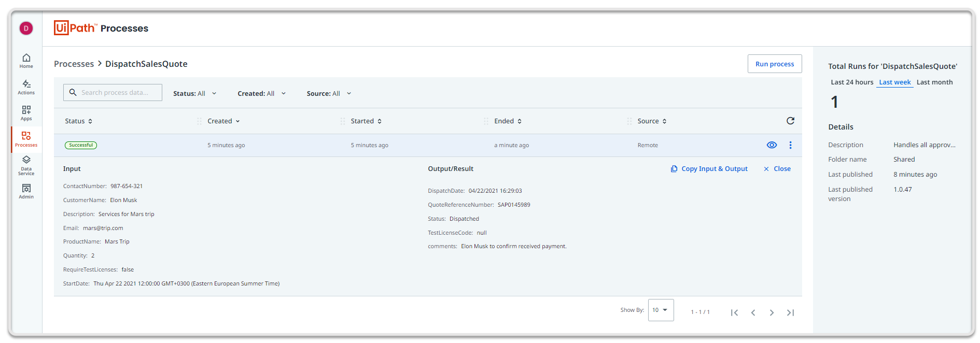Click the Run process button
Screen dimensions: 980x343
pyautogui.click(x=775, y=64)
